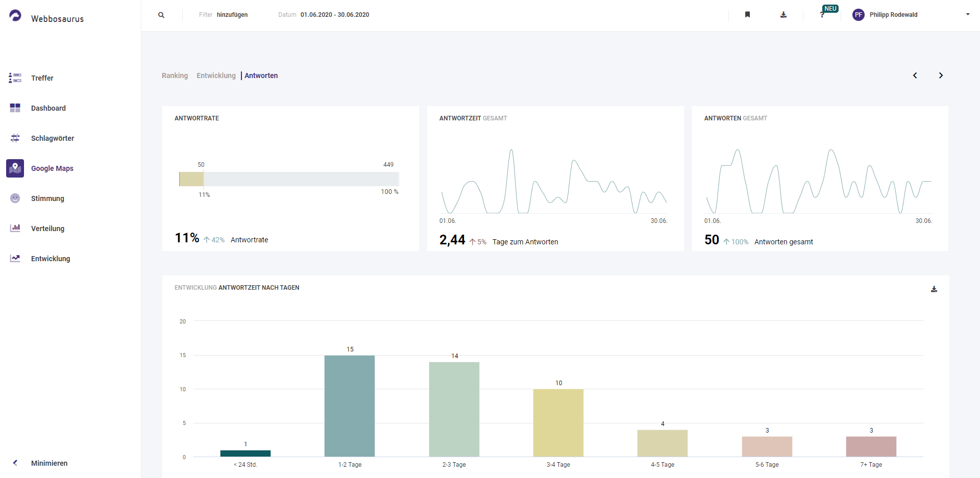Click the Google Maps pin icon
980x478 pixels.
(x=15, y=168)
